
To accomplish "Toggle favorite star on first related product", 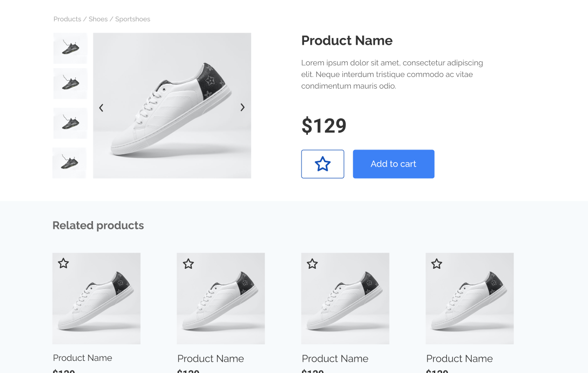I will click(x=63, y=263).
